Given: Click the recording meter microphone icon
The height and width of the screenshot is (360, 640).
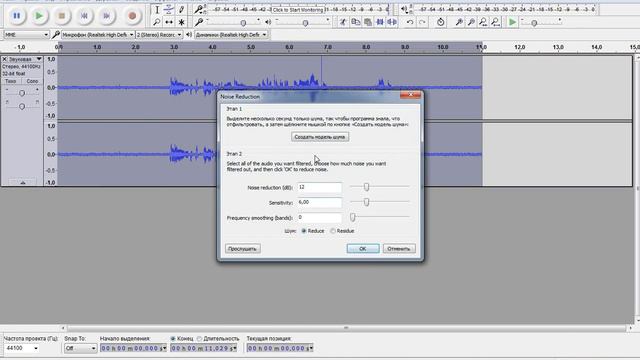Looking at the screenshot, I should coord(198,9).
